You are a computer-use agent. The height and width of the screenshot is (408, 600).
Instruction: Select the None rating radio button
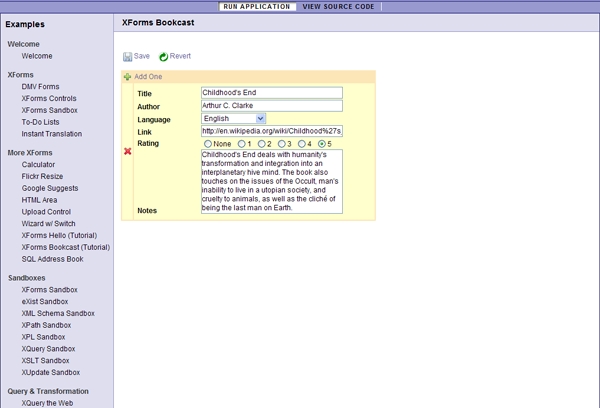point(208,144)
